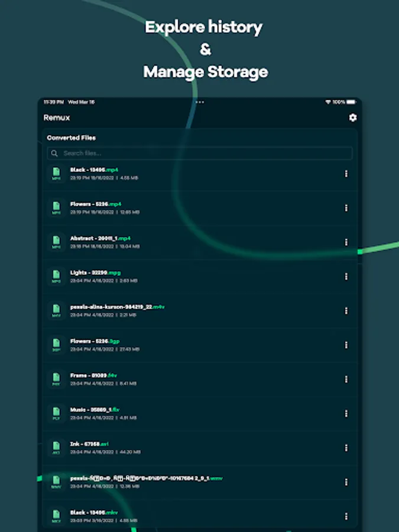The image size is (399, 532).
Task: Show options menu for Music flv file
Action: click(x=346, y=414)
